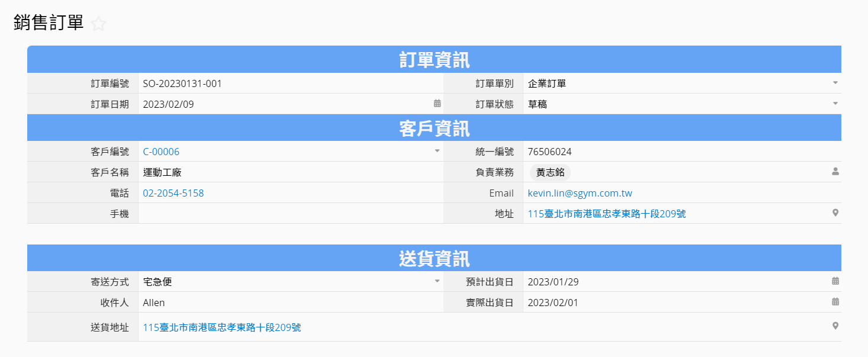
Task: Click the 訂單編號 value field
Action: click(290, 83)
